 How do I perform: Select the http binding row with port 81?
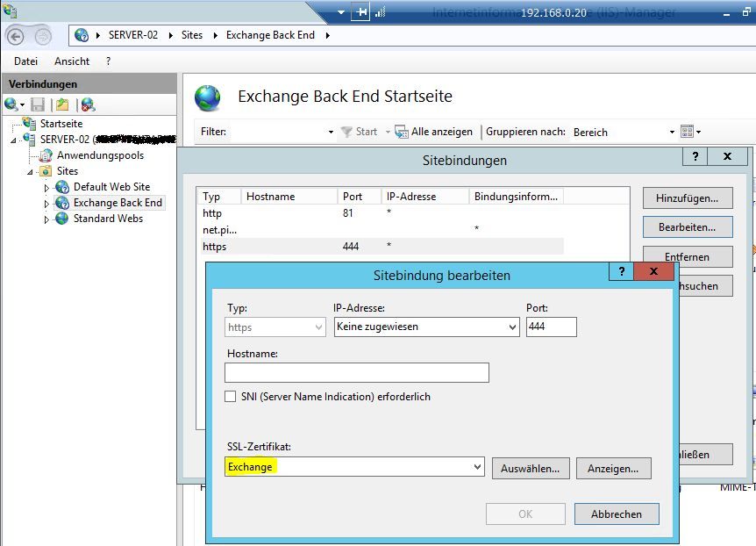(x=380, y=213)
